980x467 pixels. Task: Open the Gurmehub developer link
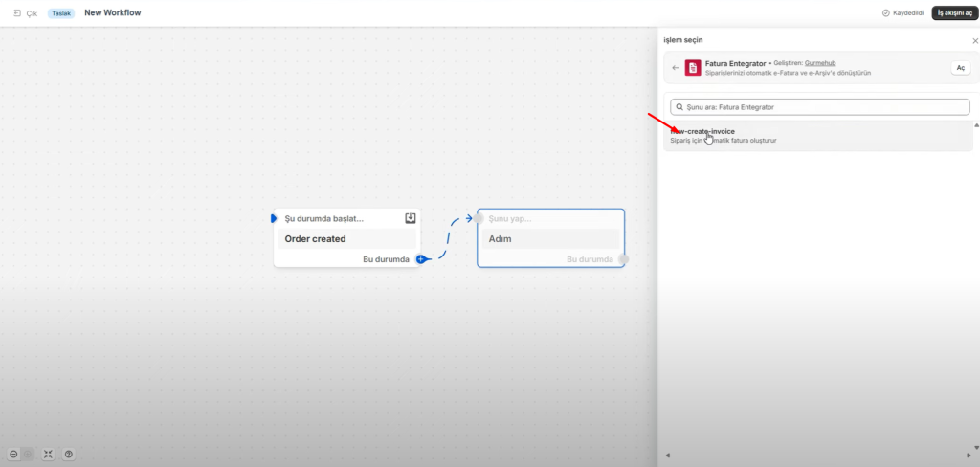click(823, 63)
